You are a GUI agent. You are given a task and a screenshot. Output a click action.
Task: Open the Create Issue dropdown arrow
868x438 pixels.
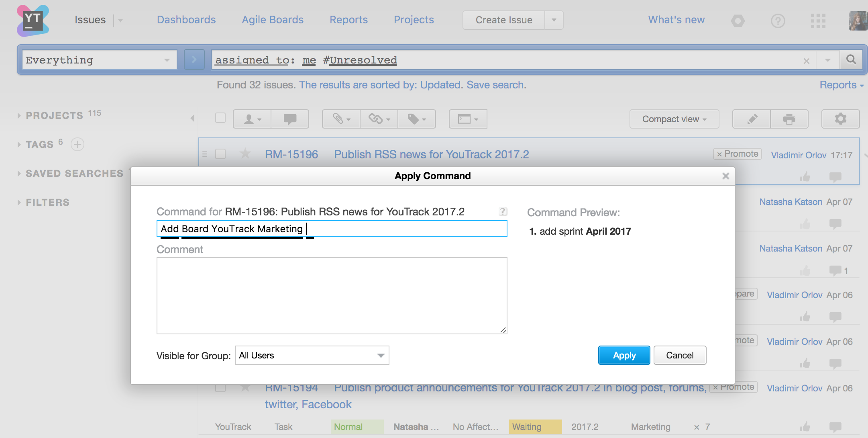[x=554, y=20]
